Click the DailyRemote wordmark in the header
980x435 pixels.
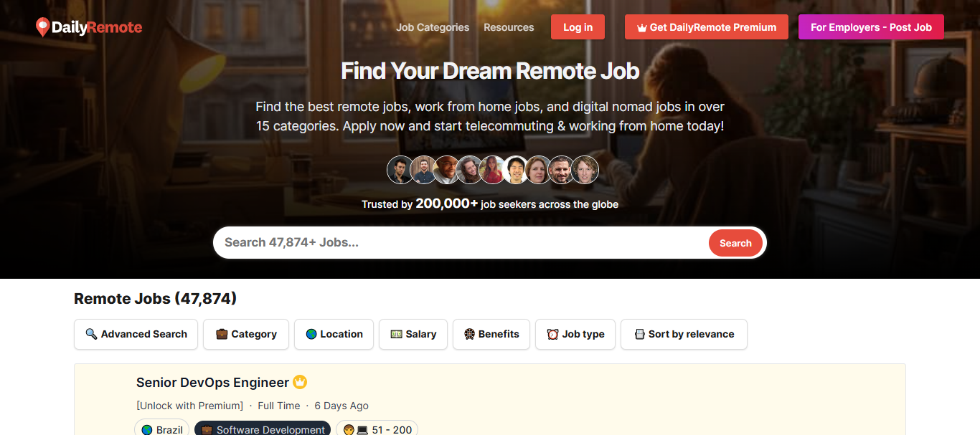(x=96, y=27)
